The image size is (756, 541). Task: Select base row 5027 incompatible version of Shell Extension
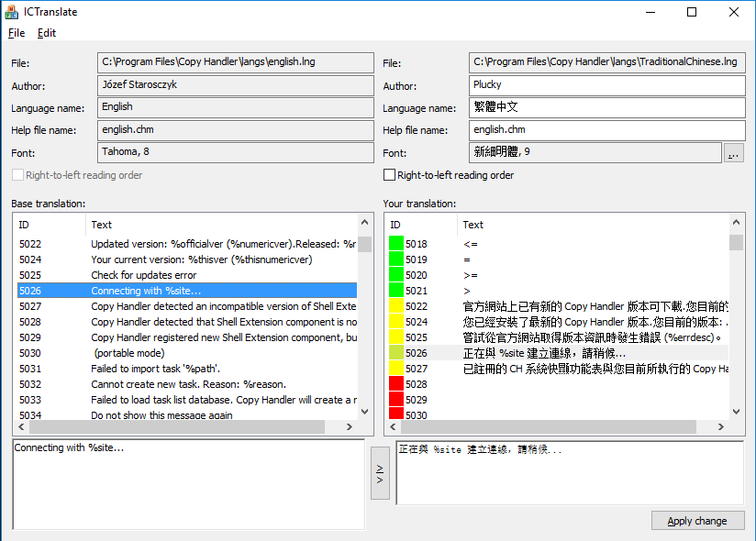click(x=187, y=306)
